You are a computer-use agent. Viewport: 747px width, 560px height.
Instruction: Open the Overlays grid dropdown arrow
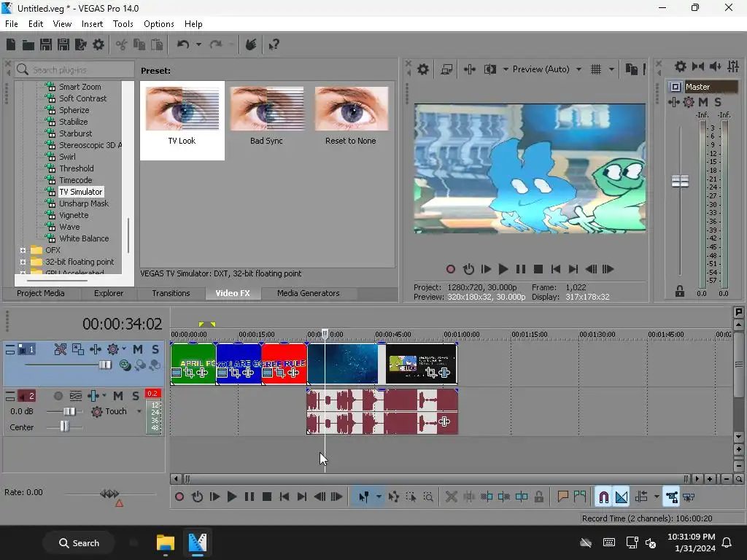point(612,69)
